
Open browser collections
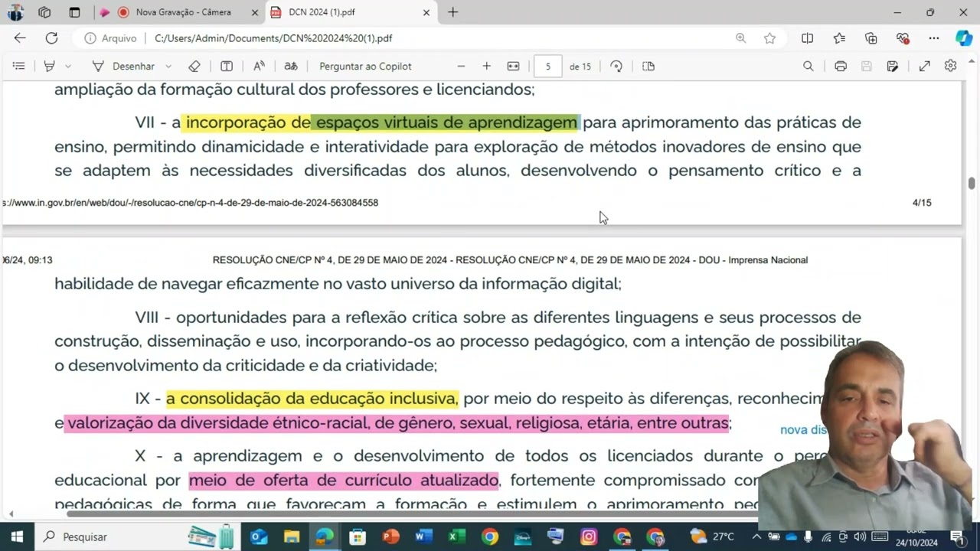point(871,38)
